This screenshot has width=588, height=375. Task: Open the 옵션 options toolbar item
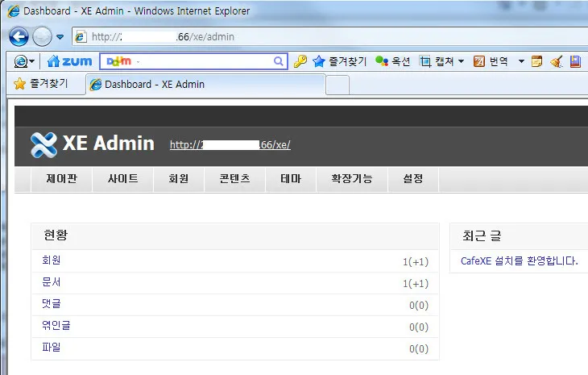coord(393,61)
